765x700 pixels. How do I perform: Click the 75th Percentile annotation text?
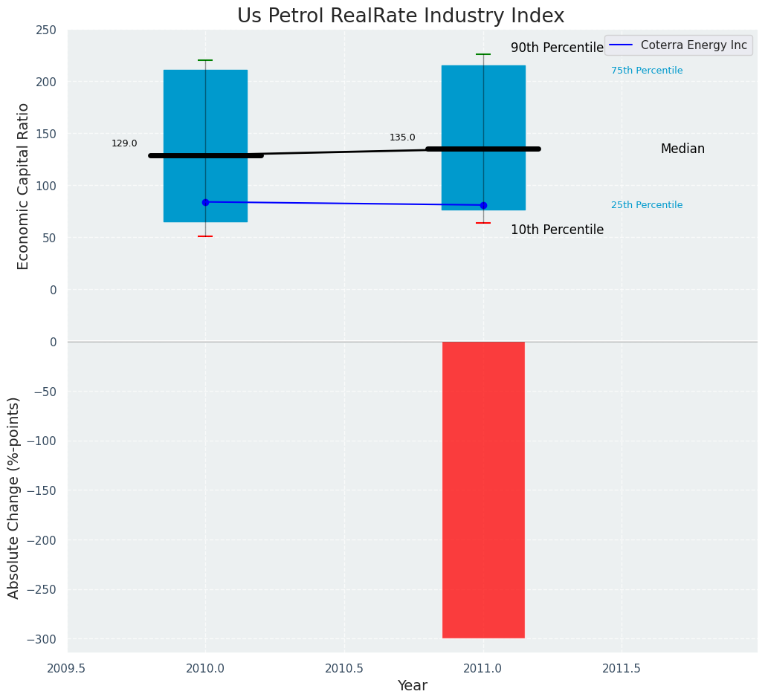pyautogui.click(x=646, y=71)
